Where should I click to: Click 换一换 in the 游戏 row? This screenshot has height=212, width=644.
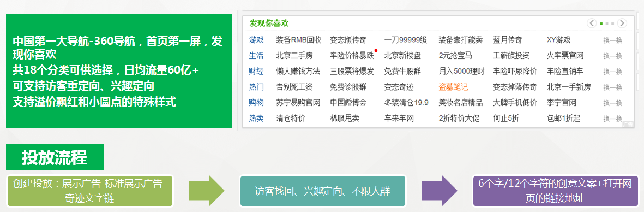click(x=613, y=40)
